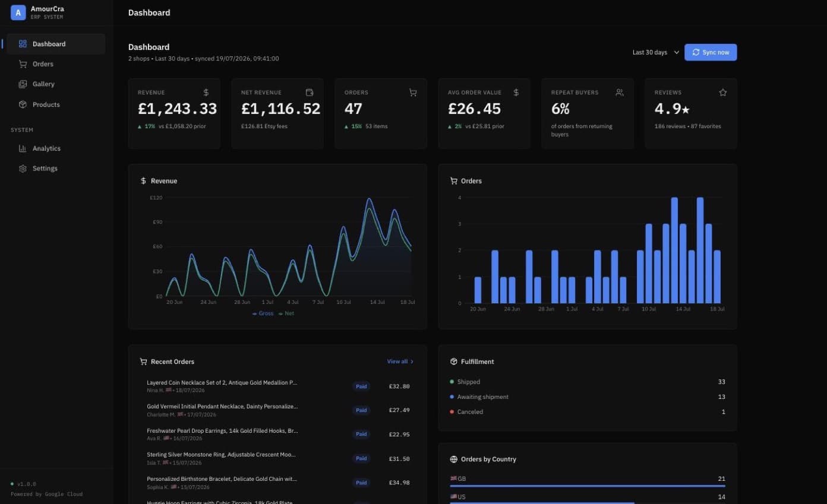This screenshot has height=504, width=827.
Task: Open the Orders menu item
Action: 56,64
